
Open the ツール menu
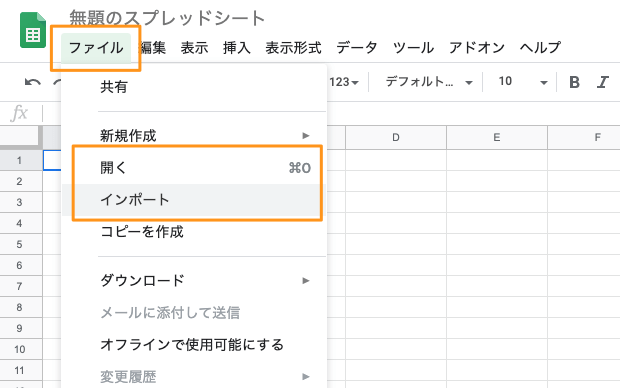click(x=413, y=48)
